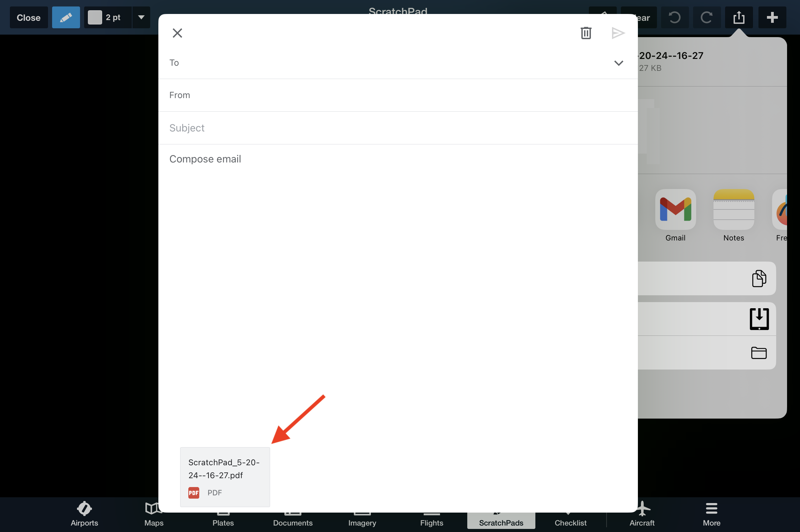Open the ScratchPad PDF attachment
The image size is (800, 532).
coord(225,477)
